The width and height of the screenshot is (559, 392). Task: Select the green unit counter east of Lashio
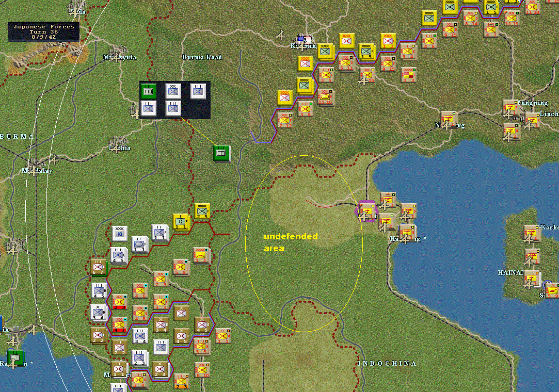(x=222, y=153)
